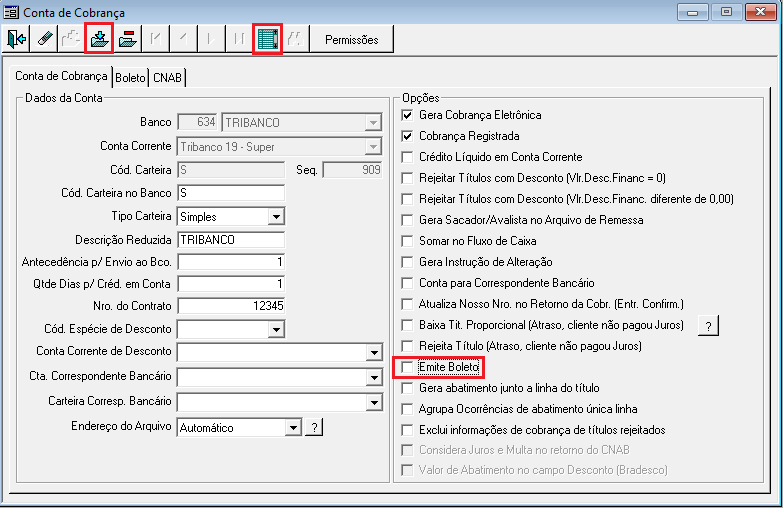Enable Crédito Líquido em Conta Corrente
Screen dimensions: 783x508
pos(407,157)
